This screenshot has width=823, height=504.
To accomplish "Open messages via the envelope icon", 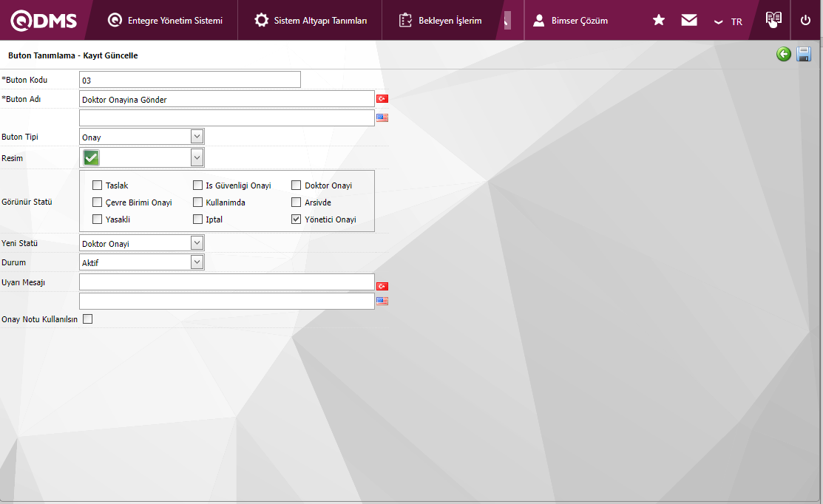I will click(x=689, y=21).
